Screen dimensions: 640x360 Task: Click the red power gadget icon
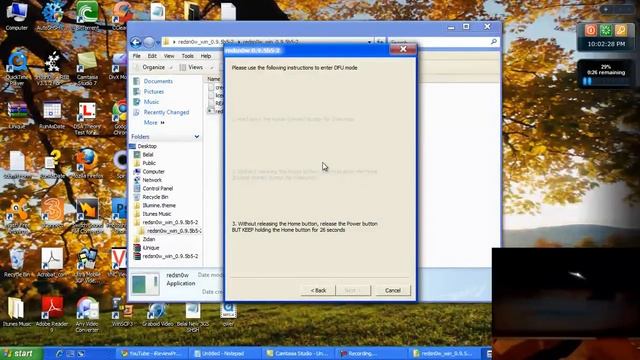(x=591, y=30)
